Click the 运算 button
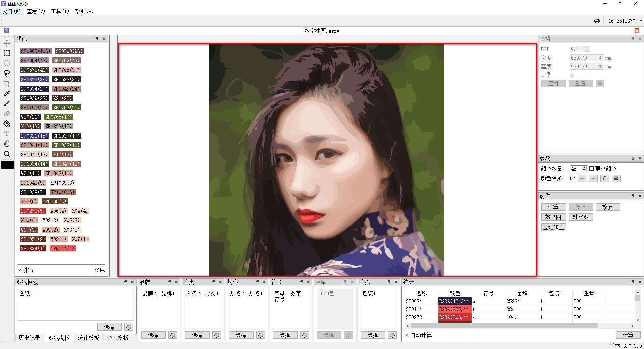644x349 pixels. point(553,207)
